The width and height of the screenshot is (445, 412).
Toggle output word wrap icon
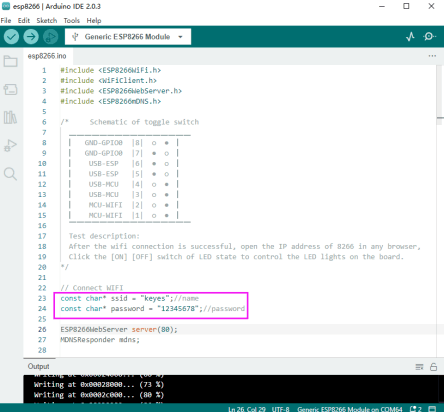click(x=419, y=367)
